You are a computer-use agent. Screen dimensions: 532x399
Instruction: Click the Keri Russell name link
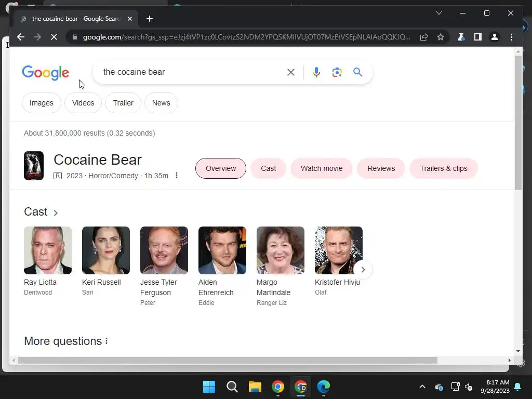(x=101, y=282)
